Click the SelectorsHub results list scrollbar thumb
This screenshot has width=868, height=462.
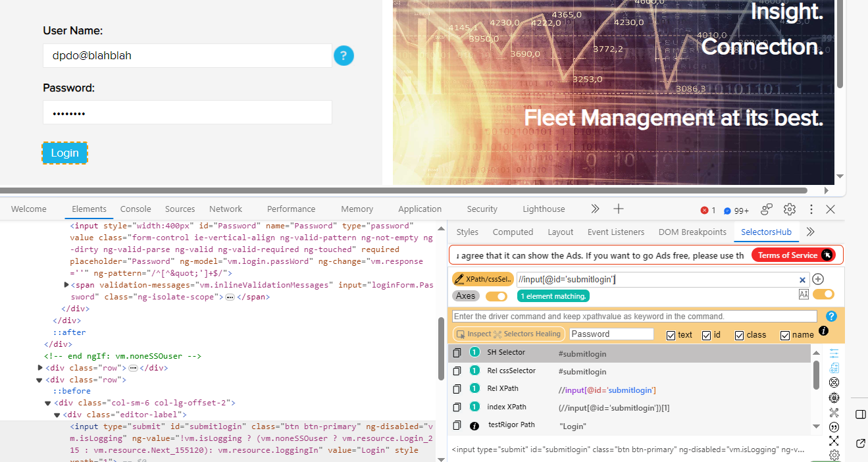[x=816, y=374]
